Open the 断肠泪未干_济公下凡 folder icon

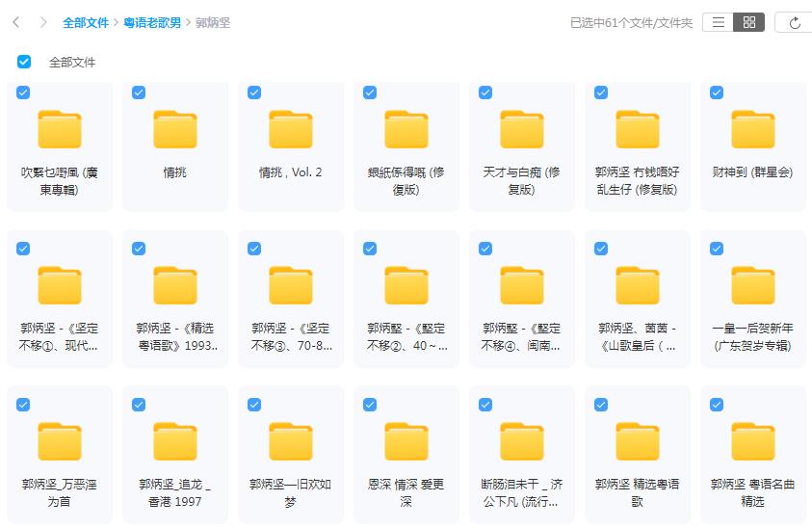(x=521, y=441)
